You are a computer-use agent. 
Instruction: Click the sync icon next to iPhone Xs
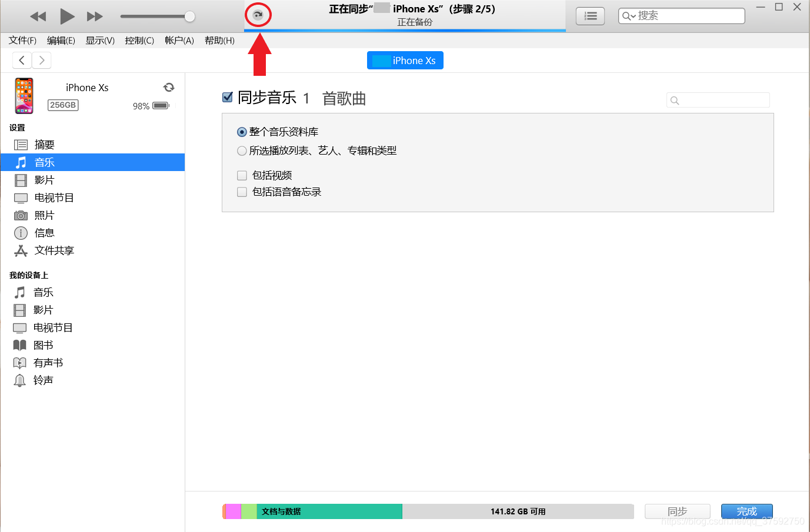(x=169, y=87)
